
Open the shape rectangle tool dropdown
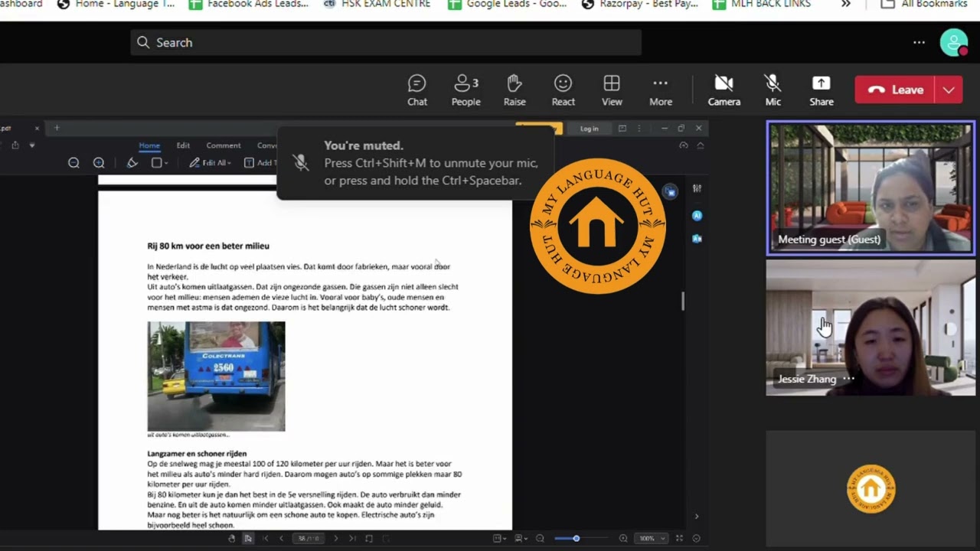pyautogui.click(x=159, y=162)
